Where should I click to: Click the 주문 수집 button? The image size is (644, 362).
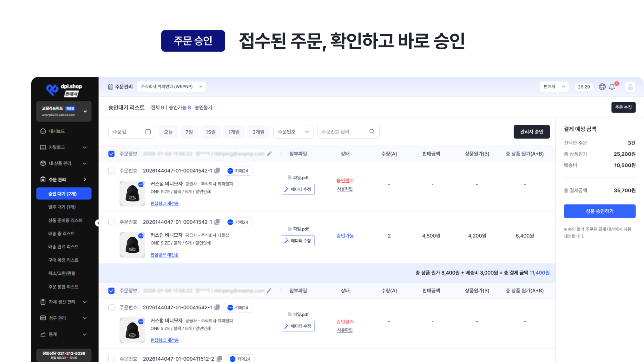coord(623,107)
